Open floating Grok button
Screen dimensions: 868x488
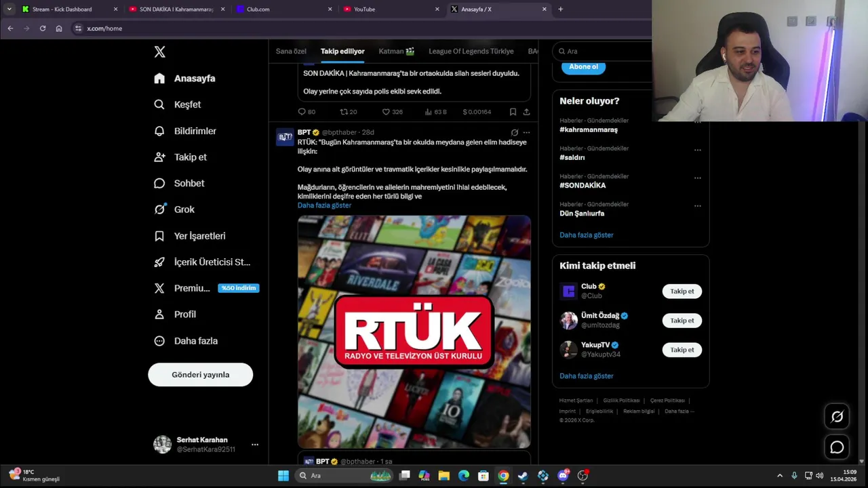pos(837,417)
